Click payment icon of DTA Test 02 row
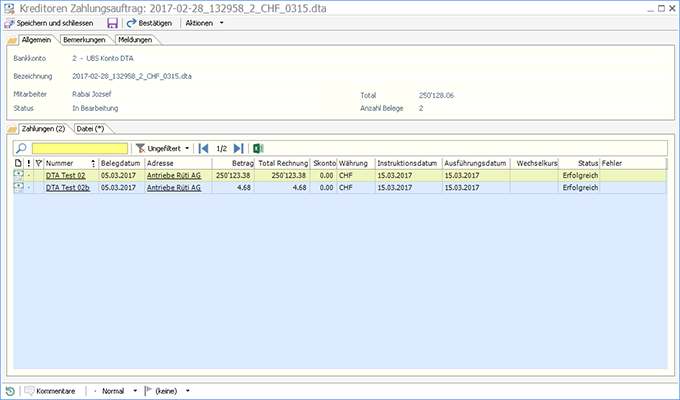 coord(18,175)
